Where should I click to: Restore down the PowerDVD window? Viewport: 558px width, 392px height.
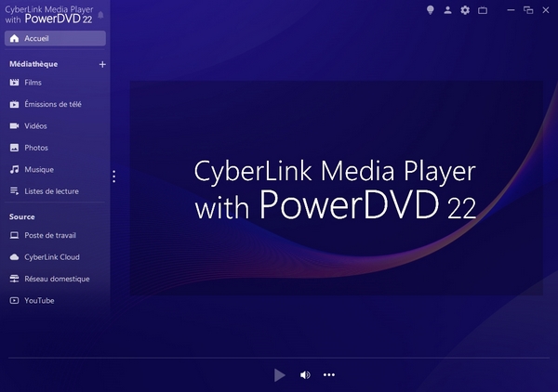click(x=528, y=10)
